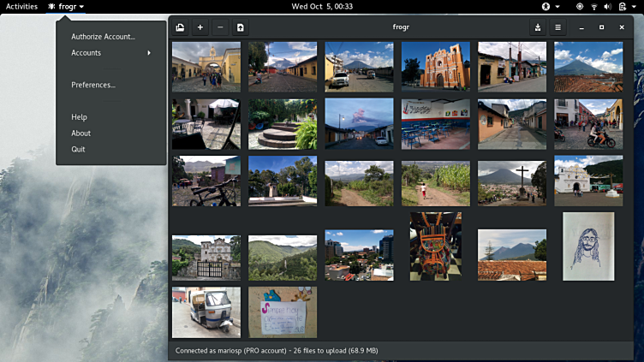This screenshot has height=362, width=644.
Task: Open the hamburger menu in header bar
Action: tap(558, 27)
